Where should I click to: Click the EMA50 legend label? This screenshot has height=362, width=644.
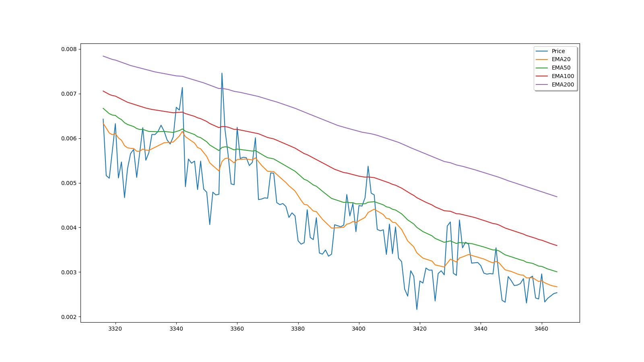561,68
